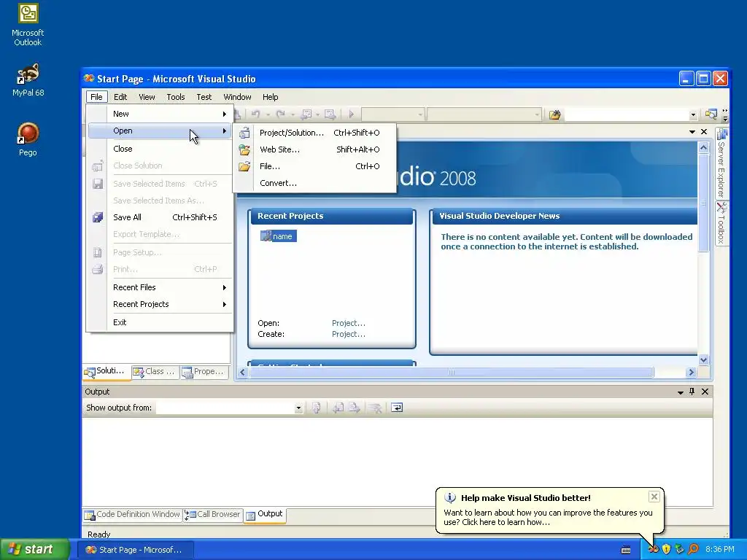Open the Tools menu
The width and height of the screenshot is (747, 560).
[x=176, y=97]
